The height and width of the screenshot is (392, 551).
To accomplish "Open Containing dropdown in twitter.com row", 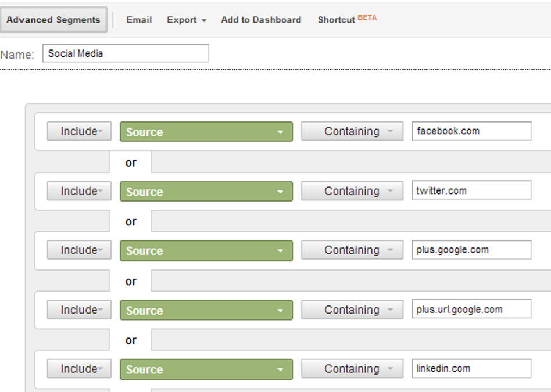I will 352,191.
